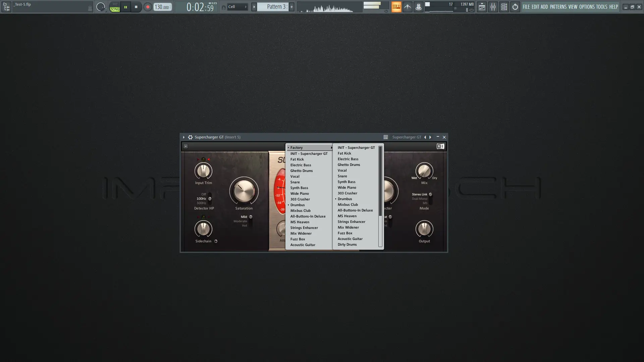The height and width of the screenshot is (362, 644).
Task: Open the channel rack icon
Action: 504,7
